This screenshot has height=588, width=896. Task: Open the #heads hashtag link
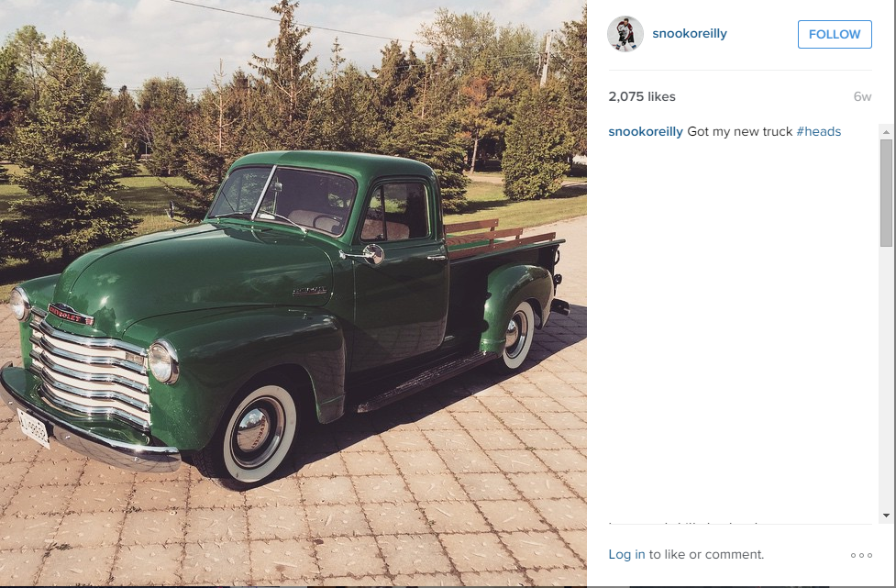click(x=818, y=131)
